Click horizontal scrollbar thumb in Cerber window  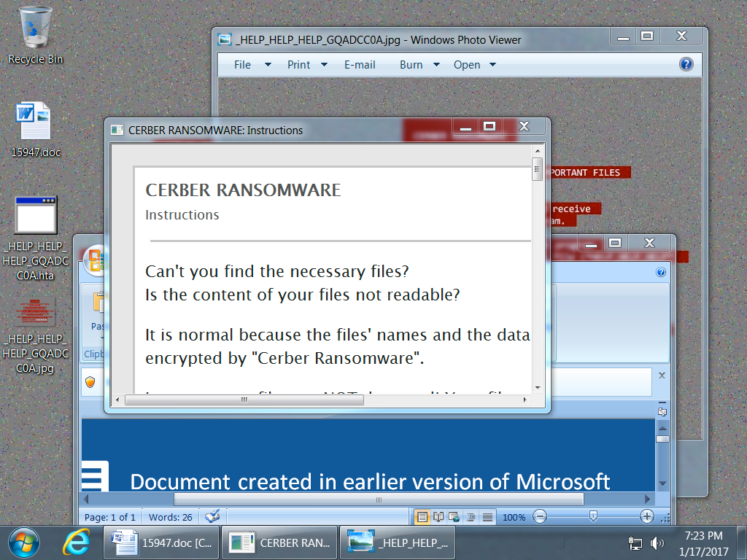[244, 400]
